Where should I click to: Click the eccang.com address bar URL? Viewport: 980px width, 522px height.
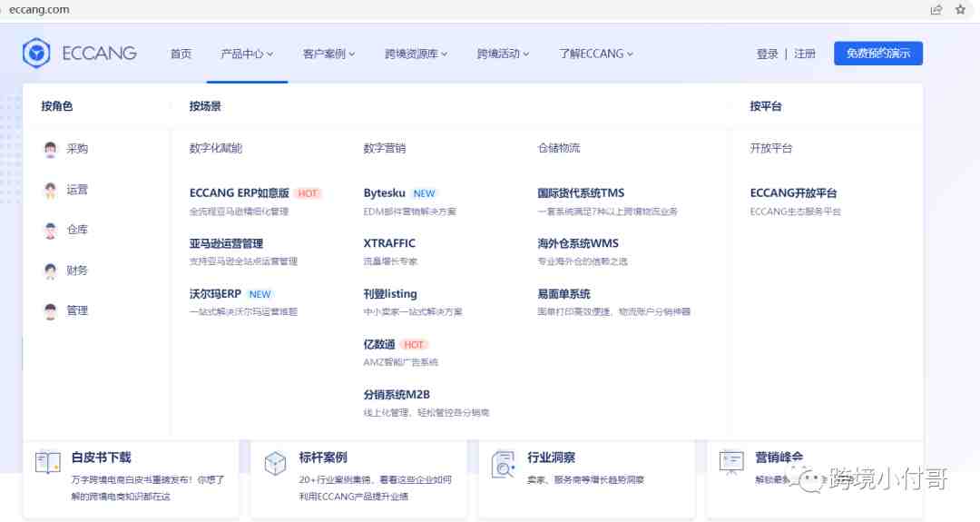pos(39,9)
